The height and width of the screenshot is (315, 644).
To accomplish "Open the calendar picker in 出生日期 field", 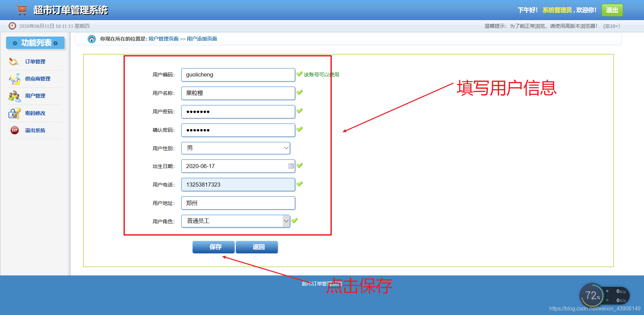I will pos(291,166).
